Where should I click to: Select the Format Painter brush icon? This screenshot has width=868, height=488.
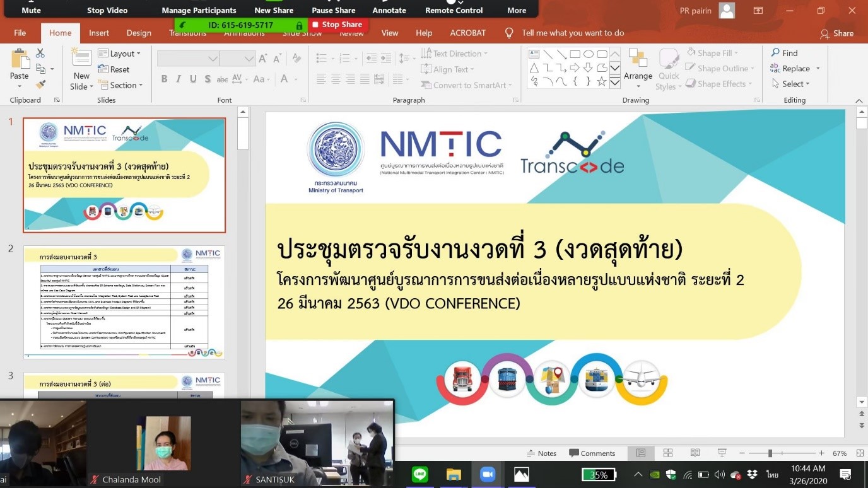[x=40, y=84]
